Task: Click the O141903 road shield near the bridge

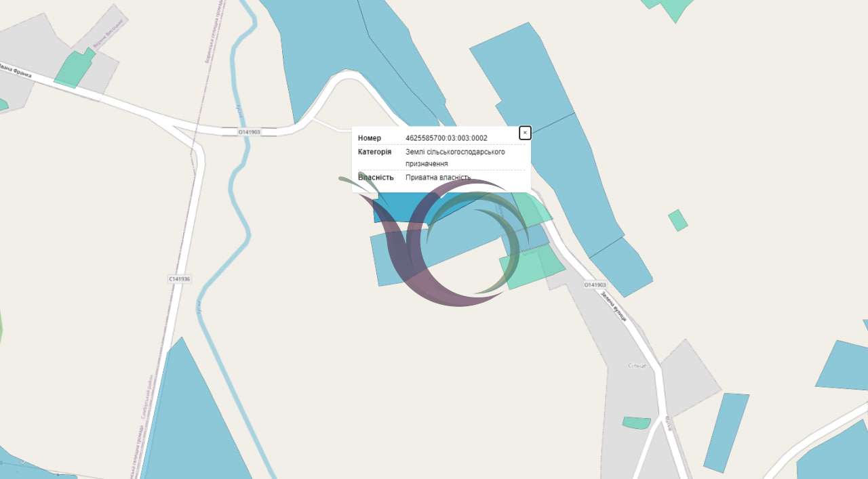Action: click(250, 132)
